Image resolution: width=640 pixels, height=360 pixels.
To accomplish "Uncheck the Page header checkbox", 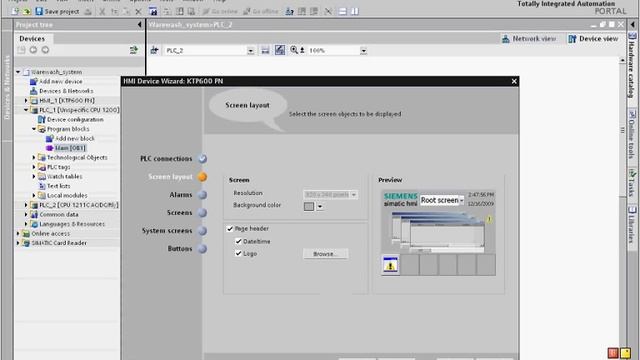I will [230, 229].
